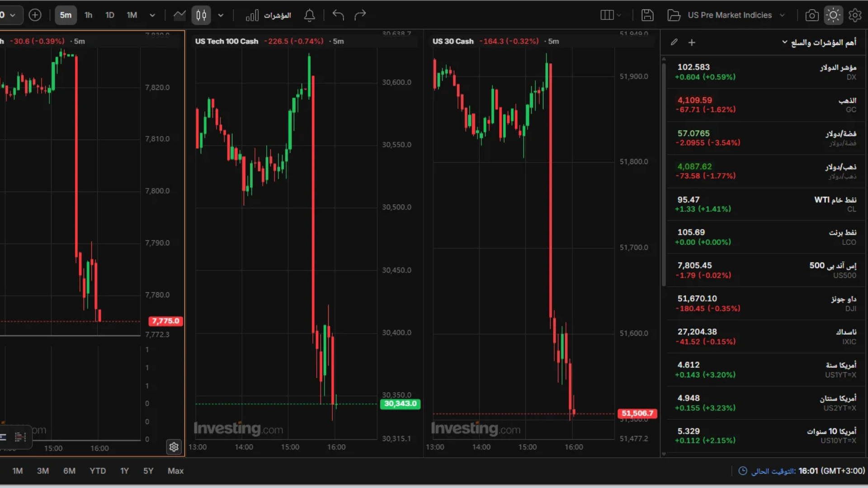
Task: Select the line chart type icon
Action: coord(179,15)
